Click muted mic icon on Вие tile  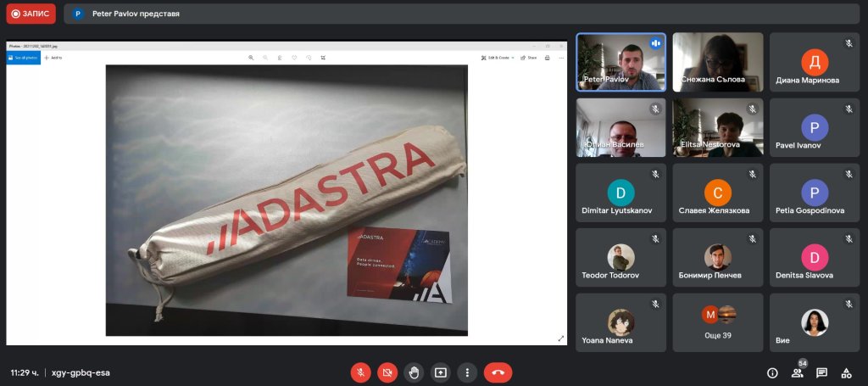(849, 304)
